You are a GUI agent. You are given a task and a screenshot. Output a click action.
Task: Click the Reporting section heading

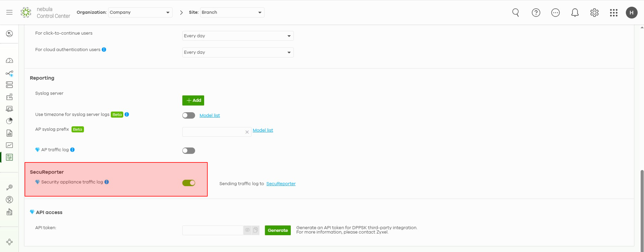[42, 78]
